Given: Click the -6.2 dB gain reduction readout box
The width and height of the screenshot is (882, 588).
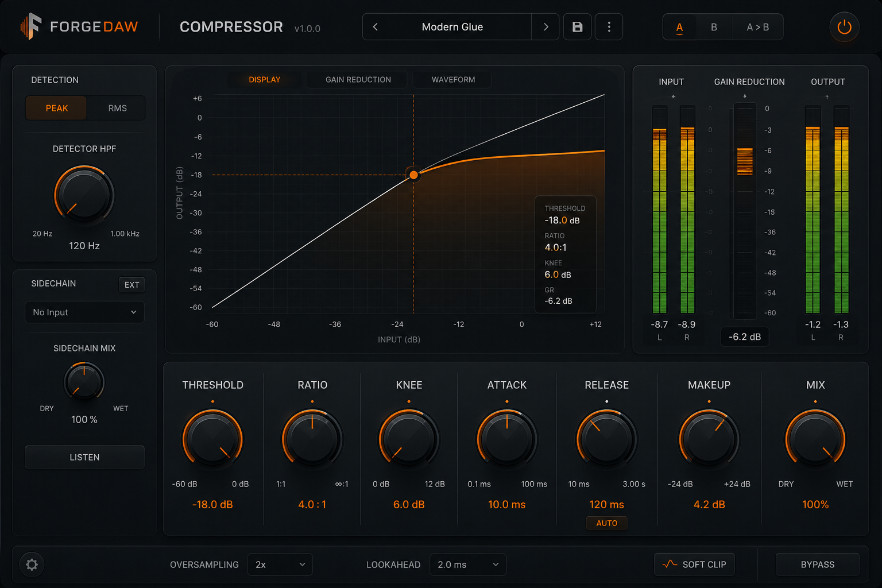Looking at the screenshot, I should pyautogui.click(x=745, y=337).
